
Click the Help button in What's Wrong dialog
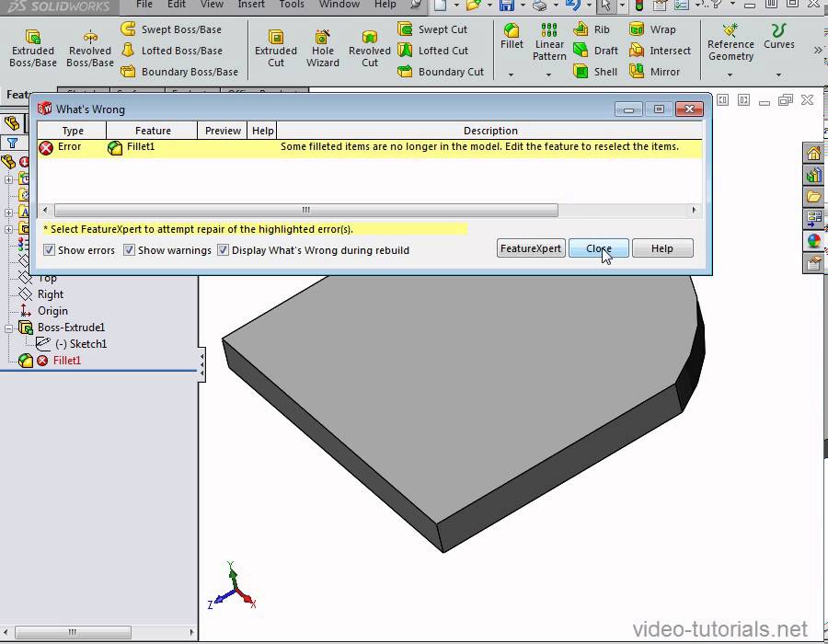(x=662, y=248)
